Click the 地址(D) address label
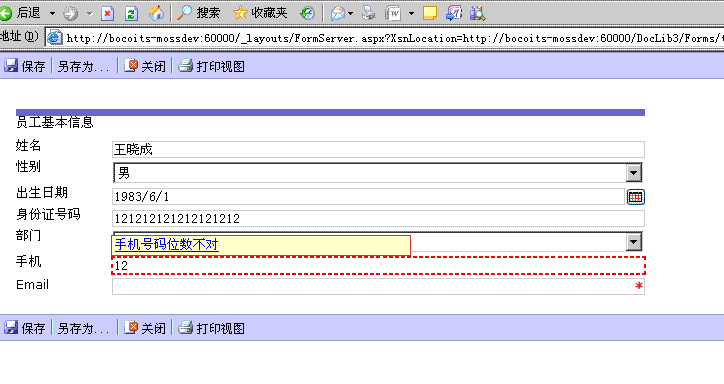 pyautogui.click(x=19, y=36)
